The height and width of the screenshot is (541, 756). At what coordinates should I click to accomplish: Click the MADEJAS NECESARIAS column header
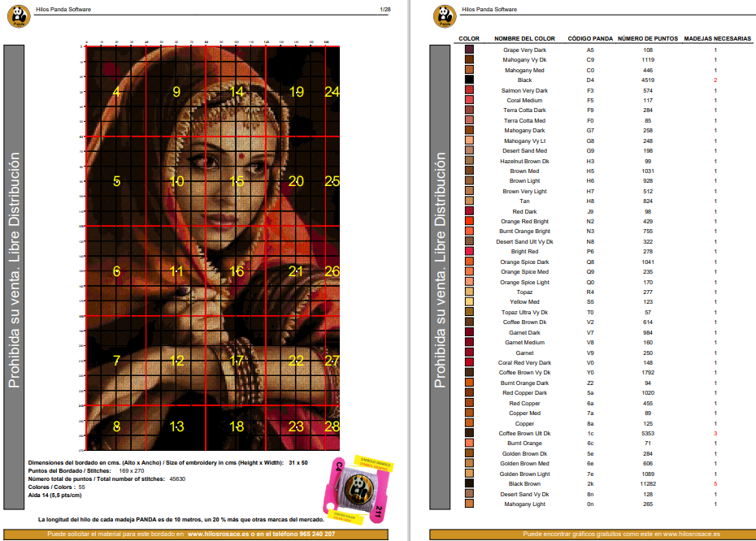coord(718,38)
